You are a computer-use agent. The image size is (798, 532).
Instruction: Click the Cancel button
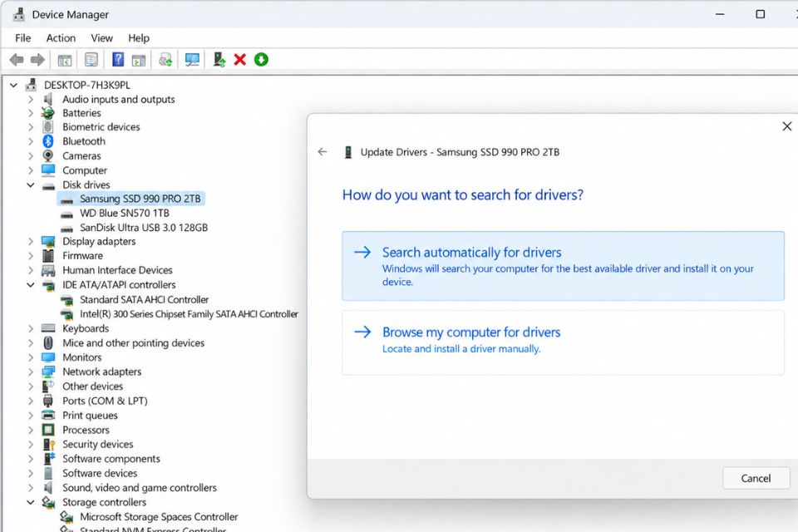click(x=756, y=478)
